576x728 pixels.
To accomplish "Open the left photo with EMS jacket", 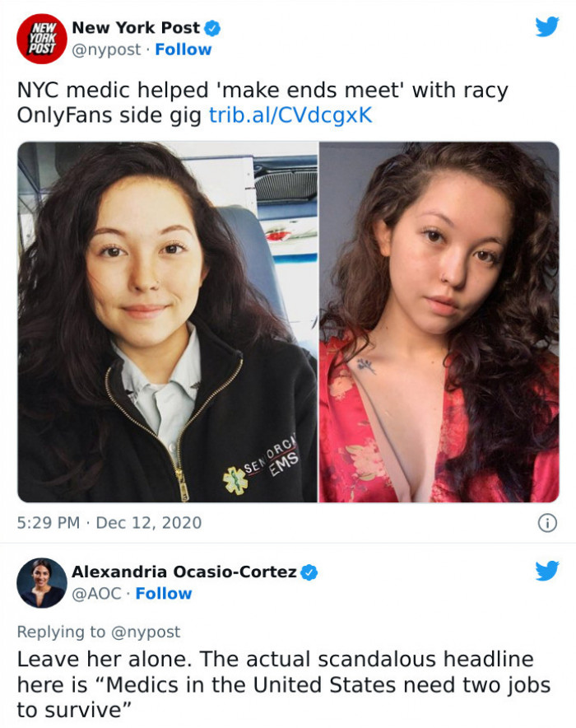I will 167,322.
